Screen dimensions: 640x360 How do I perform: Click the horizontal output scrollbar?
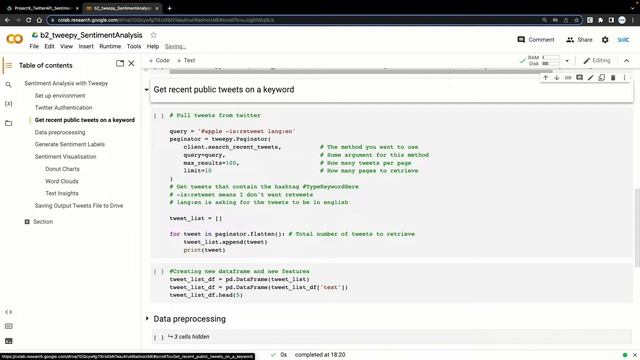click(361, 71)
